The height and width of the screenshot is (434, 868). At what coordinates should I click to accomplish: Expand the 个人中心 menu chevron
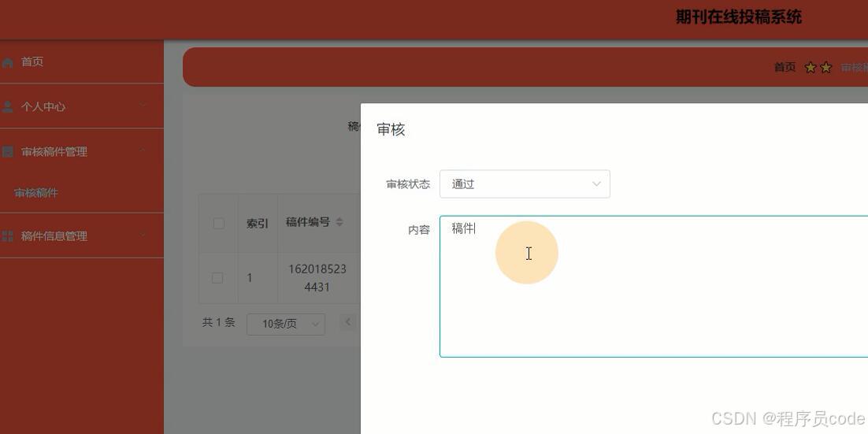(x=143, y=106)
